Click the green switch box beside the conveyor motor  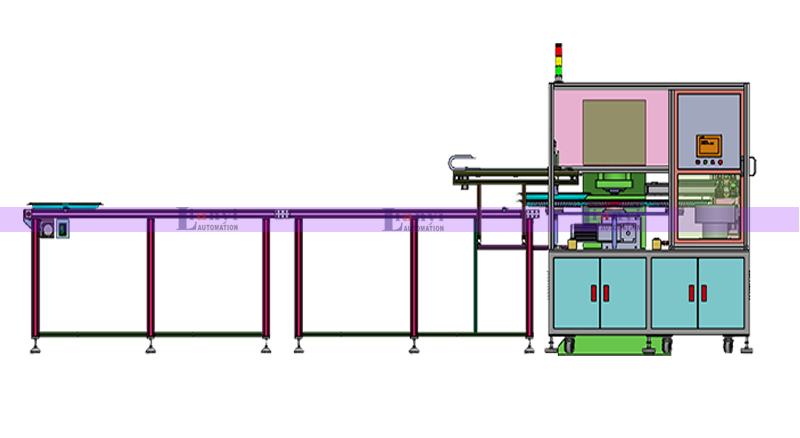click(63, 229)
